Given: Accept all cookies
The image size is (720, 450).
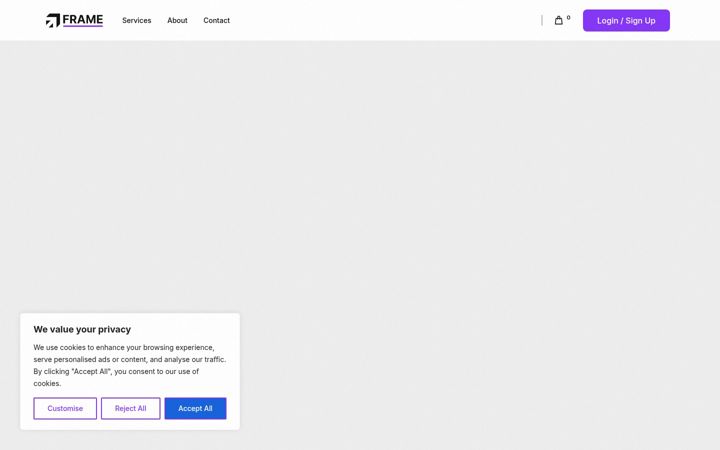Looking at the screenshot, I should click(x=195, y=408).
